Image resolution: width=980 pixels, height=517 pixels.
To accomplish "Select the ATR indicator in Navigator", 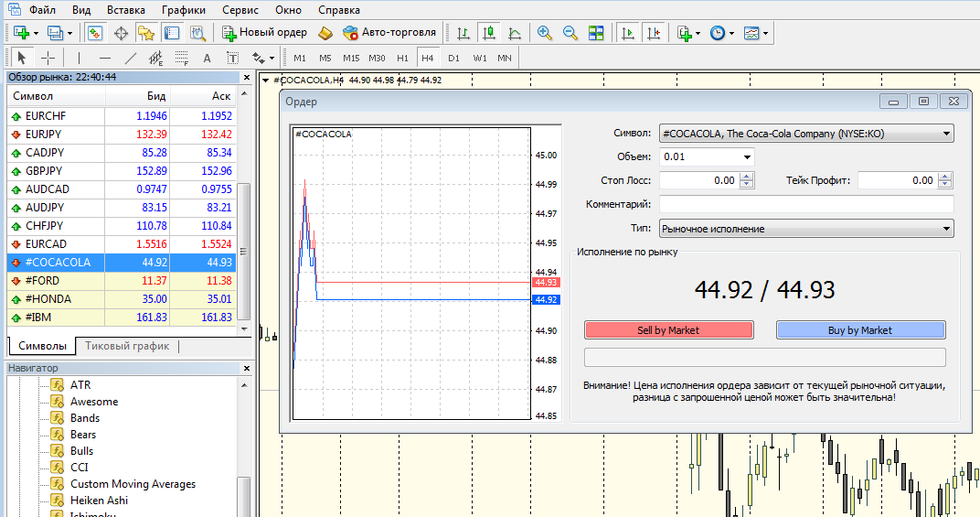I will (80, 385).
